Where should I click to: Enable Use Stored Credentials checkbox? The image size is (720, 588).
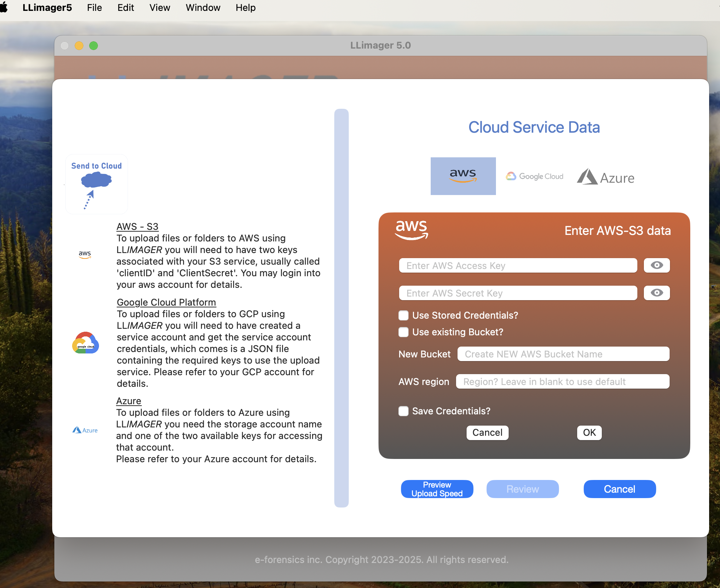click(403, 315)
